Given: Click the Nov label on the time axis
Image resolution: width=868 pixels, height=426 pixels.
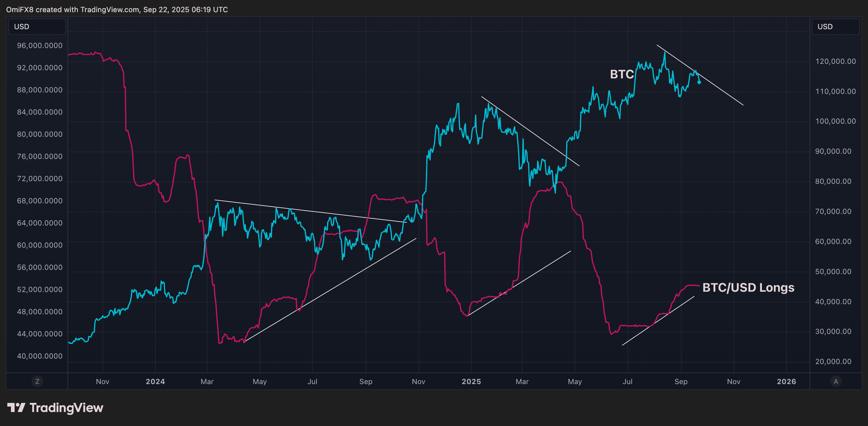Looking at the screenshot, I should point(103,382).
